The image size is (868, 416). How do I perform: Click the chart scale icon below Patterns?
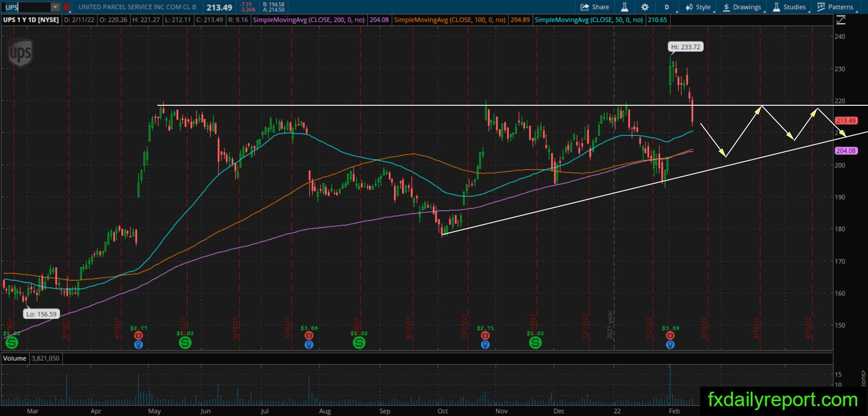click(x=841, y=20)
